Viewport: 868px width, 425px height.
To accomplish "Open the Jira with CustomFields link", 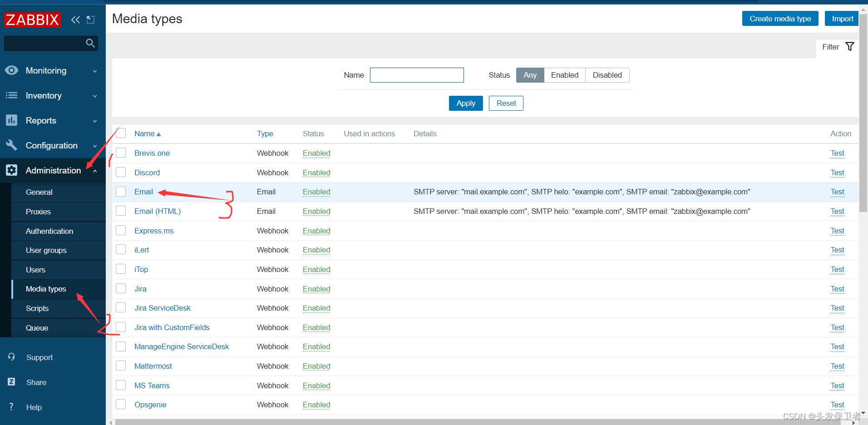I will coord(172,327).
